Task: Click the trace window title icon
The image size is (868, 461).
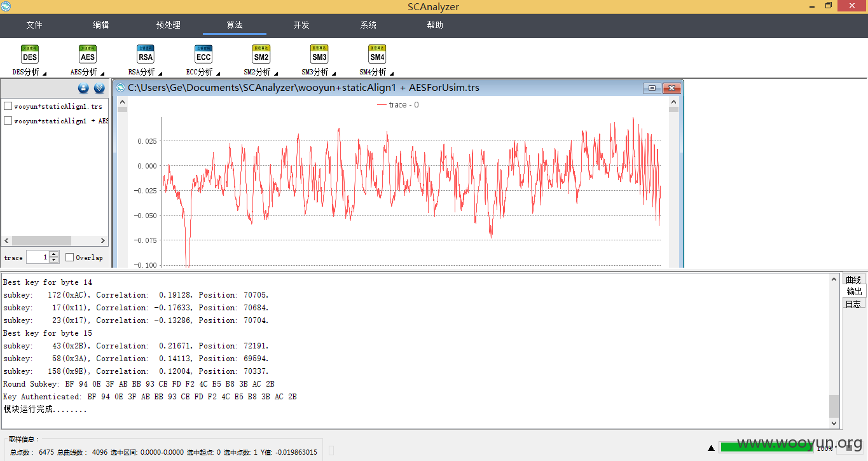Action: click(x=121, y=88)
